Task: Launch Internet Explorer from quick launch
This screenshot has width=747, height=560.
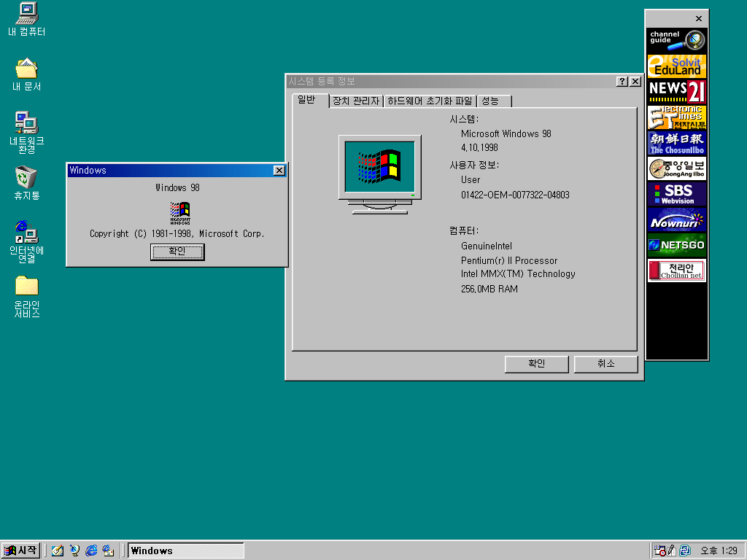Action: pos(91,551)
